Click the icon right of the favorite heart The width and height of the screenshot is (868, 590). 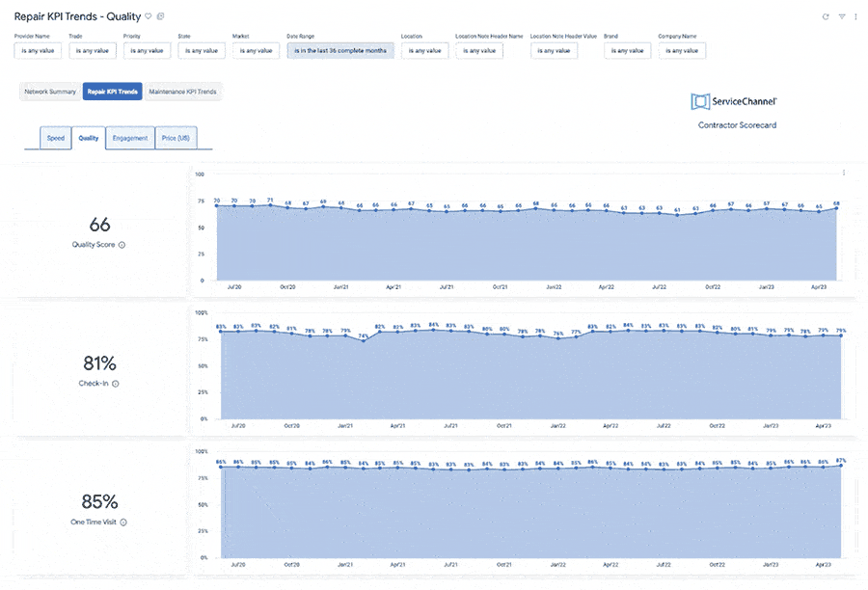[x=160, y=16]
